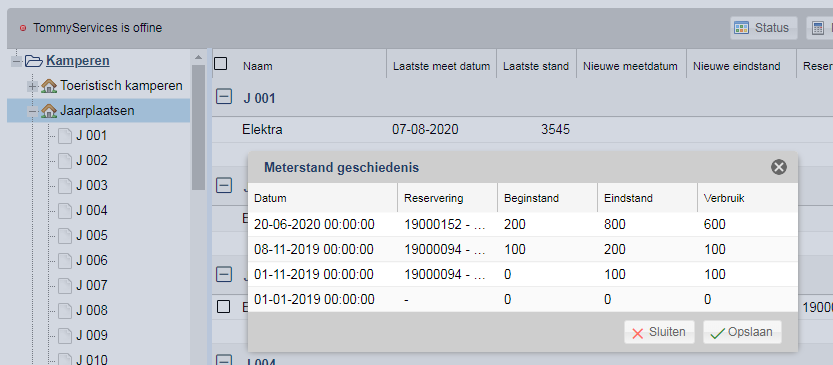Click the page icon beside J 002

coord(64,161)
